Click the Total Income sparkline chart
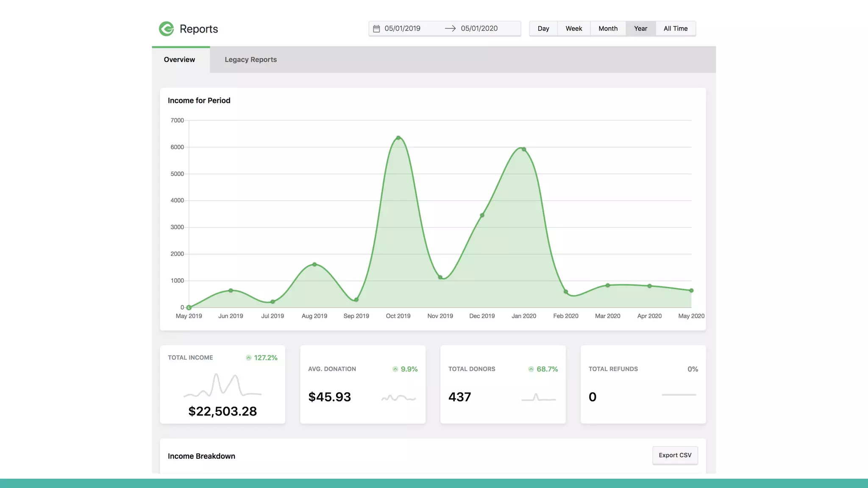This screenshot has height=488, width=868. (x=223, y=385)
